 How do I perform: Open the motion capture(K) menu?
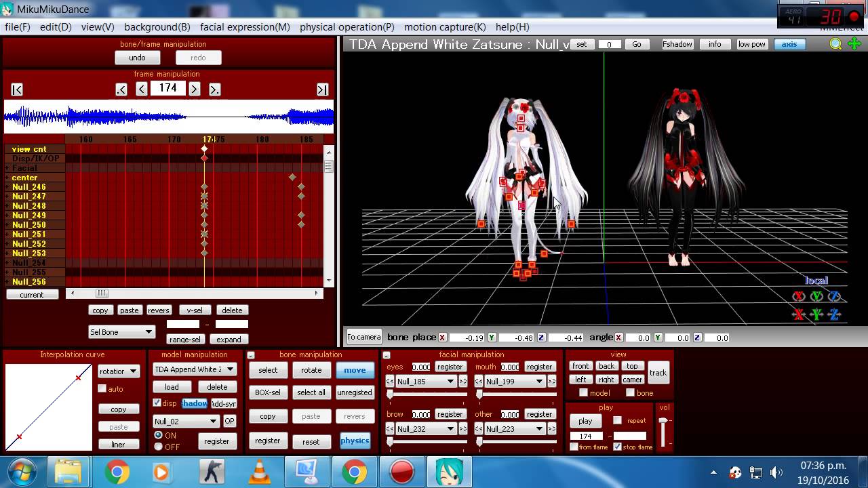pos(445,27)
